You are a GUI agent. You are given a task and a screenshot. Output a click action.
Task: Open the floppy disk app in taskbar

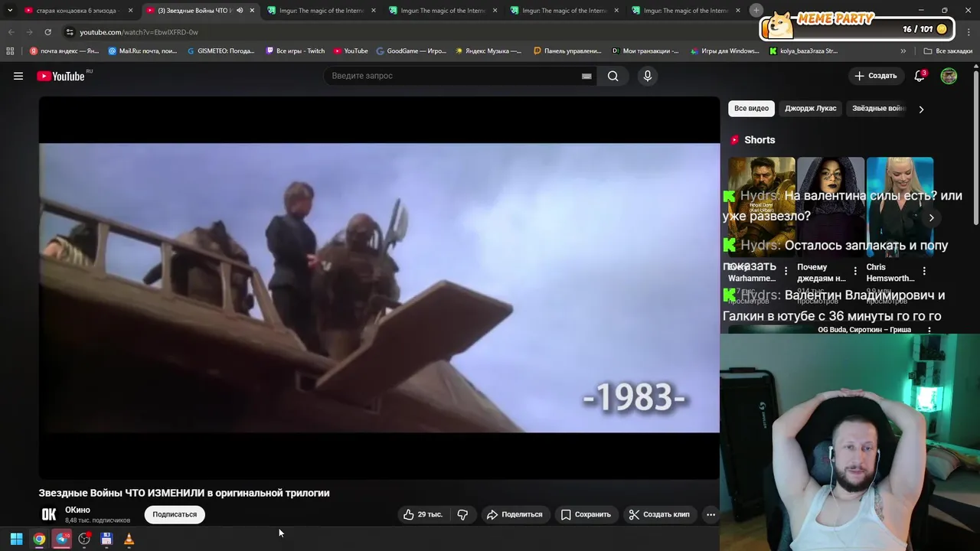pyautogui.click(x=106, y=539)
